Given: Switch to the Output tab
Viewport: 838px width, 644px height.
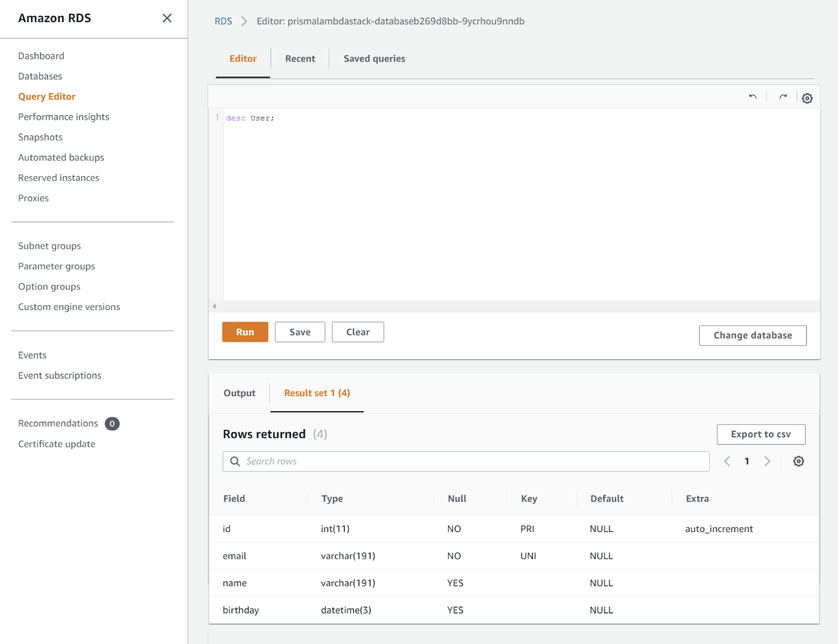Looking at the screenshot, I should pyautogui.click(x=239, y=393).
